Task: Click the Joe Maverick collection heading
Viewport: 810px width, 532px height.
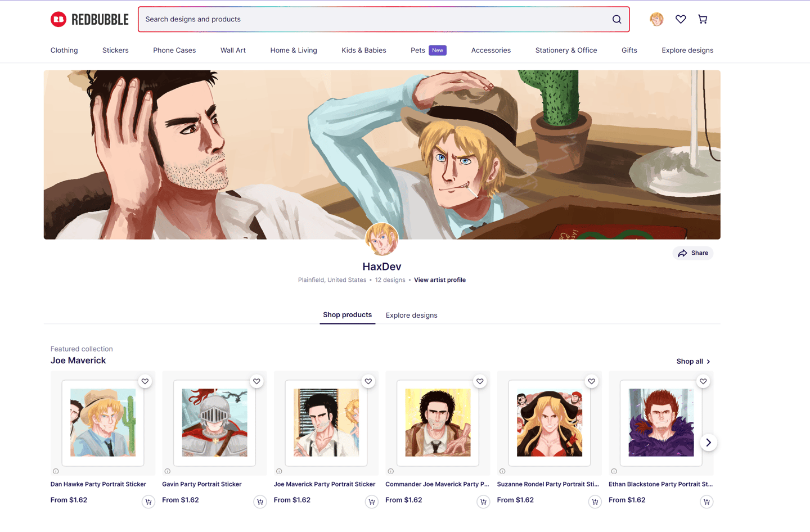Action: pyautogui.click(x=78, y=360)
